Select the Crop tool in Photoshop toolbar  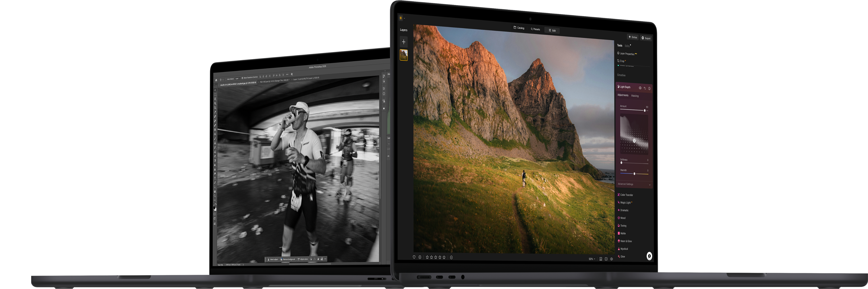(x=215, y=108)
